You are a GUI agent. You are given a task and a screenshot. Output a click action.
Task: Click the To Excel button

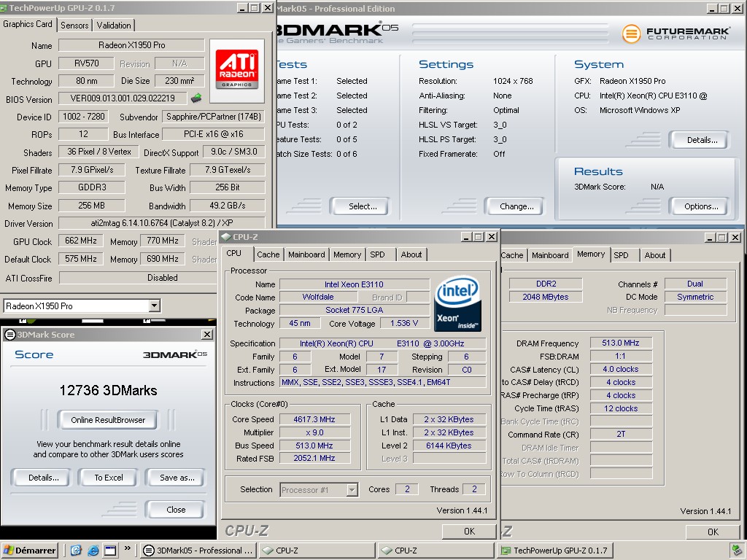[109, 478]
